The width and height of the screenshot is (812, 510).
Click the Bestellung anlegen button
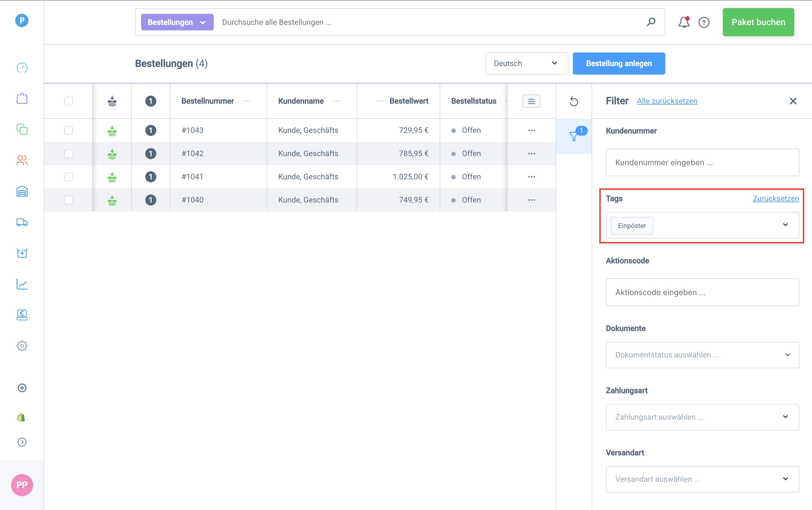coord(619,64)
